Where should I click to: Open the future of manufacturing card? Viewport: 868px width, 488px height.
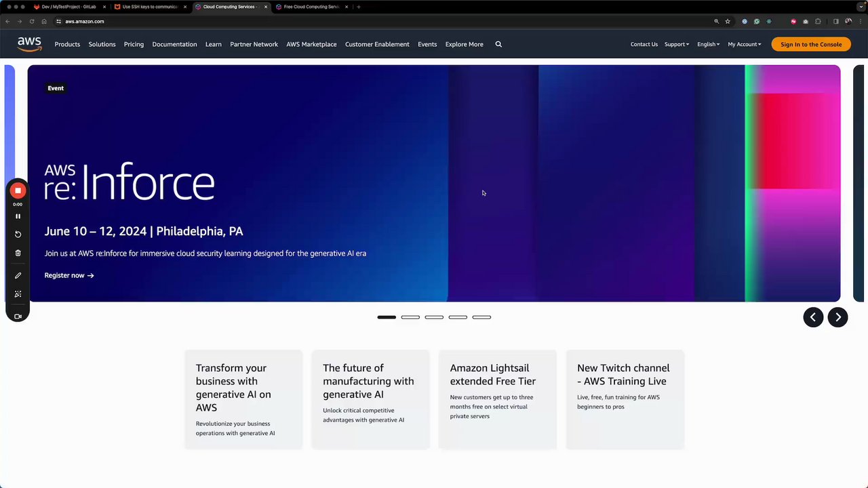coord(370,399)
